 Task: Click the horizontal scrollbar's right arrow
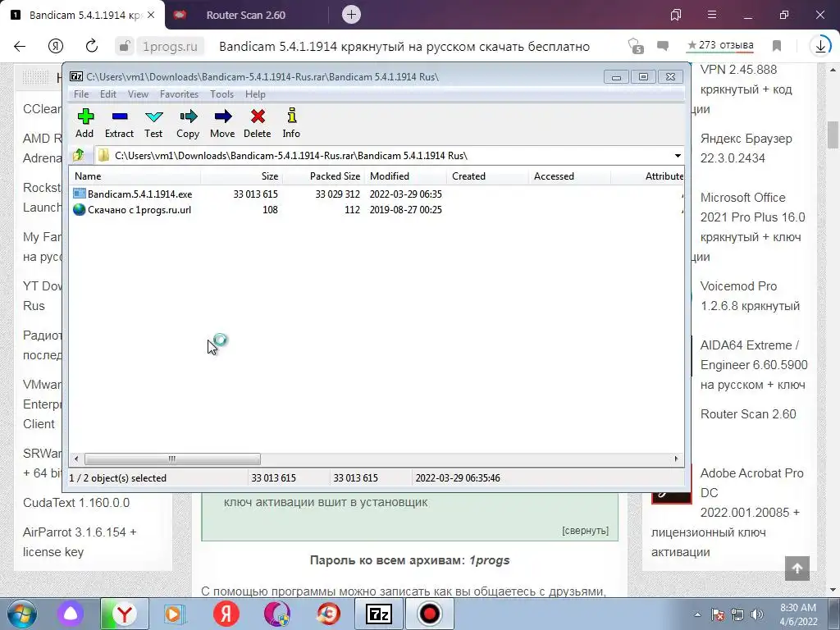coord(676,459)
